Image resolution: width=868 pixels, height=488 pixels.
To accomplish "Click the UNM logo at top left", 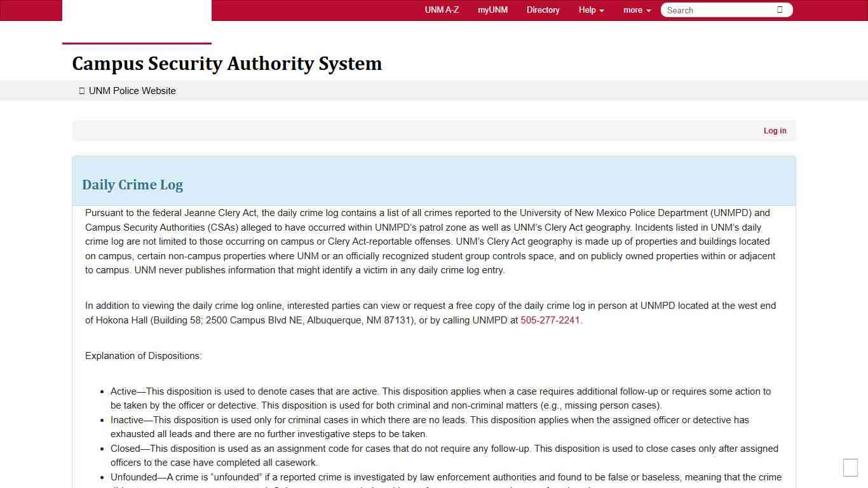I will [x=137, y=19].
